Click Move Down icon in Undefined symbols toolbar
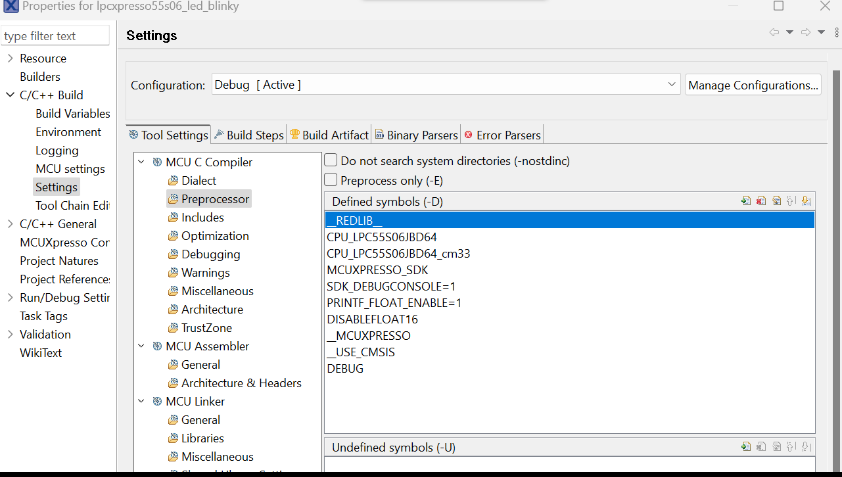Viewport: 842px width, 477px height. [806, 447]
